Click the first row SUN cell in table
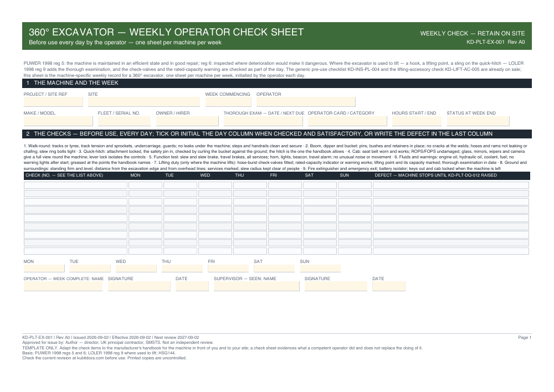 [x=355, y=185]
